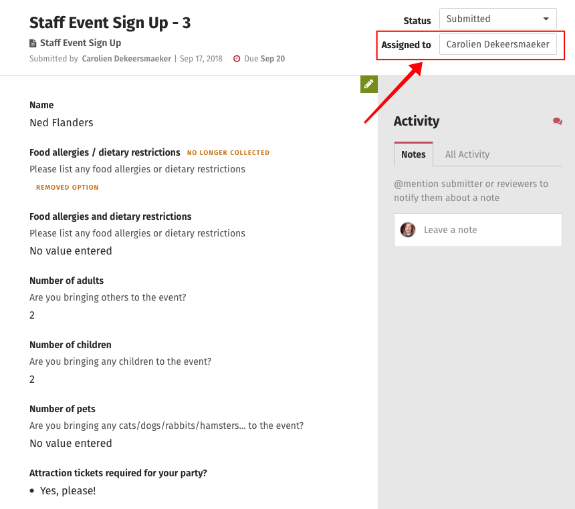575x509 pixels.
Task: Select the Notes tab
Action: tap(413, 154)
